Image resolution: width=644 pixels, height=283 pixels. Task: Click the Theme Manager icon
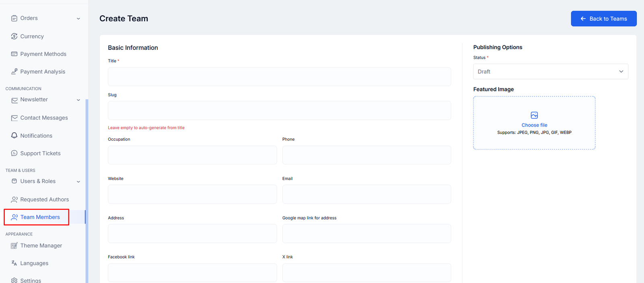14,246
